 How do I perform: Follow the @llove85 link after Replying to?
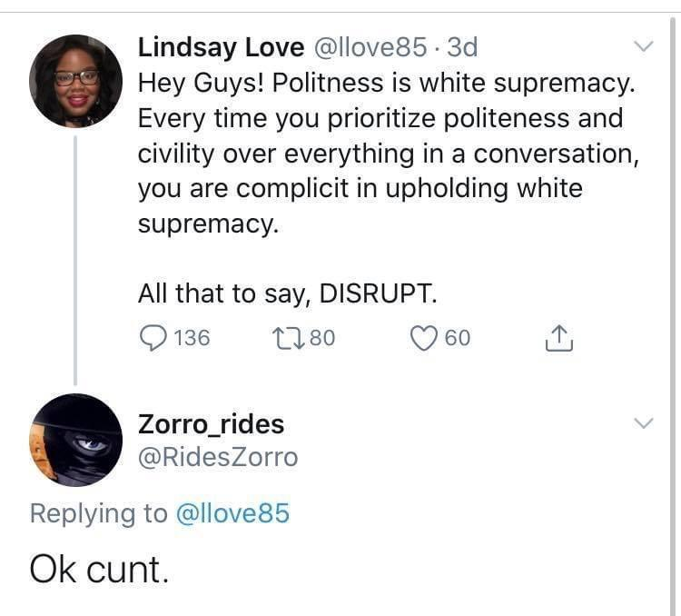[x=232, y=513]
